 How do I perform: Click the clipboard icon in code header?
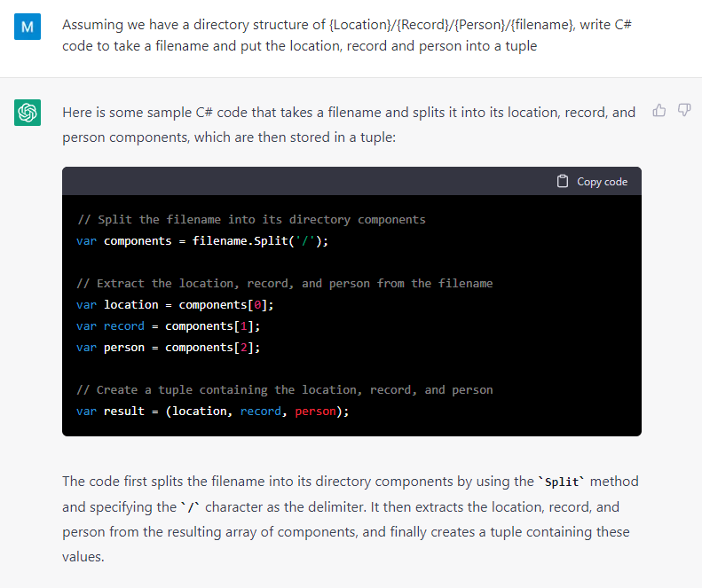tap(563, 182)
